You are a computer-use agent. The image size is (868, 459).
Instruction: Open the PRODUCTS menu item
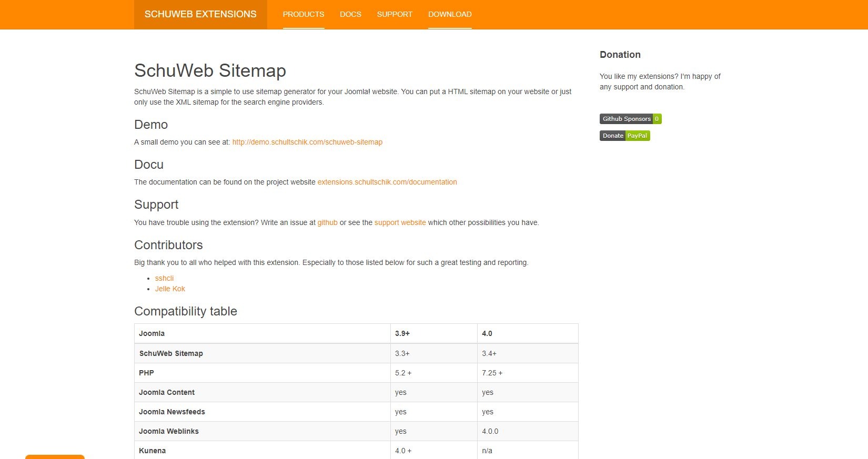pos(304,14)
